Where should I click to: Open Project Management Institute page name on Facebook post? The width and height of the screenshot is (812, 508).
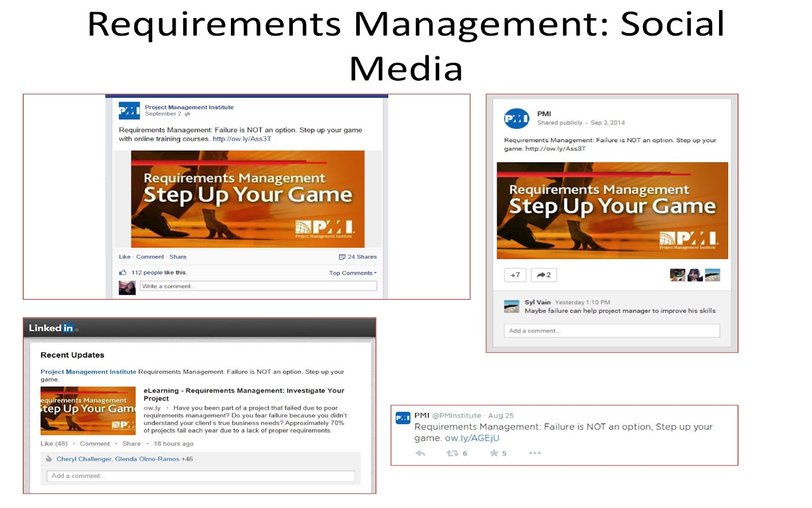(x=189, y=107)
